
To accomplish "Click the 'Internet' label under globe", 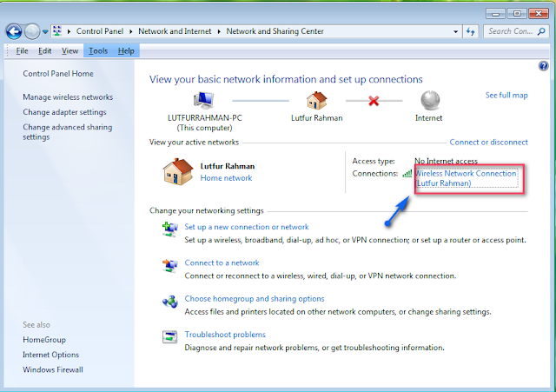I will [428, 118].
